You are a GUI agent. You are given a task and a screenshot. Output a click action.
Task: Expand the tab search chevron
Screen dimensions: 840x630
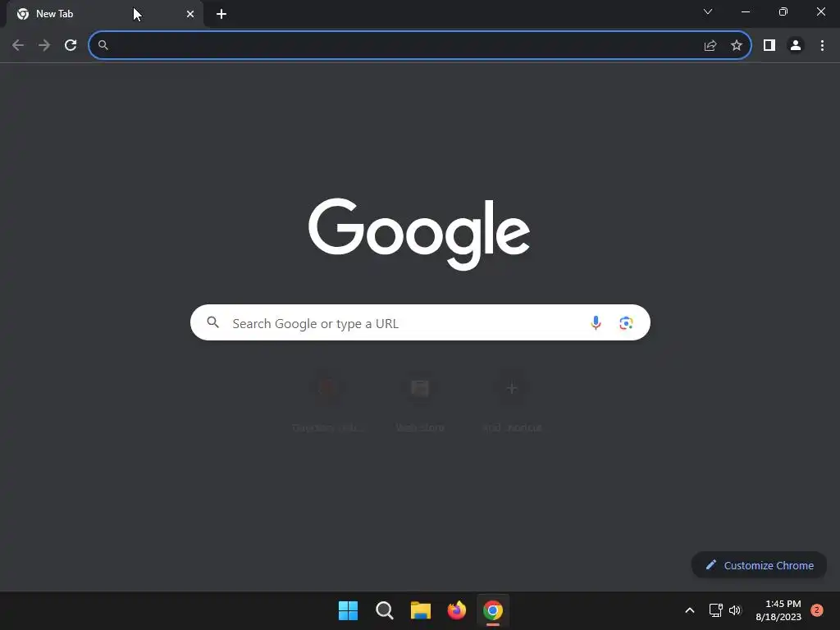click(708, 11)
